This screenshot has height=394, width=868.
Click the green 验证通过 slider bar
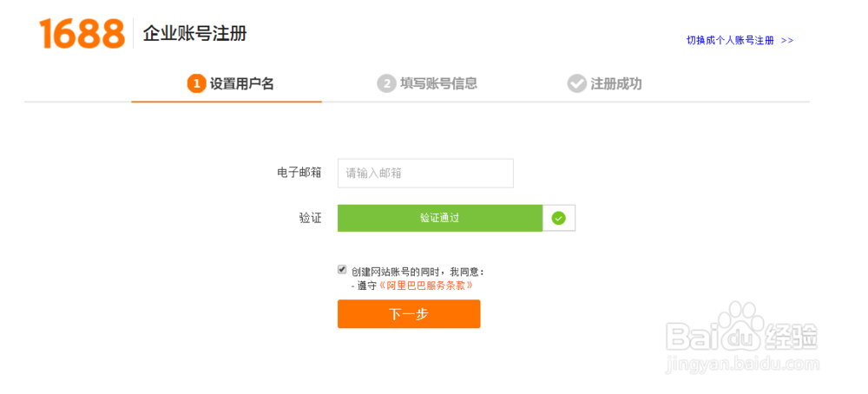(x=440, y=218)
